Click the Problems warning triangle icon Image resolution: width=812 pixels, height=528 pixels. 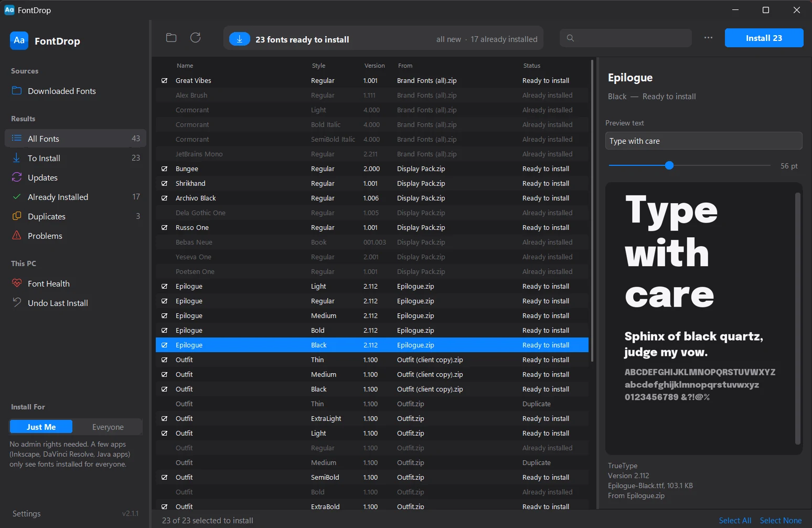[x=17, y=236]
